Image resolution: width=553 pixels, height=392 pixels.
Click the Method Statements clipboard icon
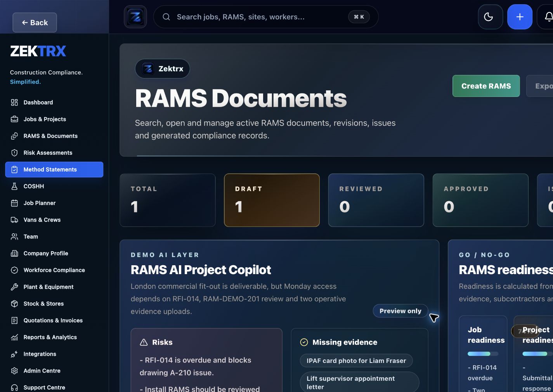pyautogui.click(x=14, y=169)
